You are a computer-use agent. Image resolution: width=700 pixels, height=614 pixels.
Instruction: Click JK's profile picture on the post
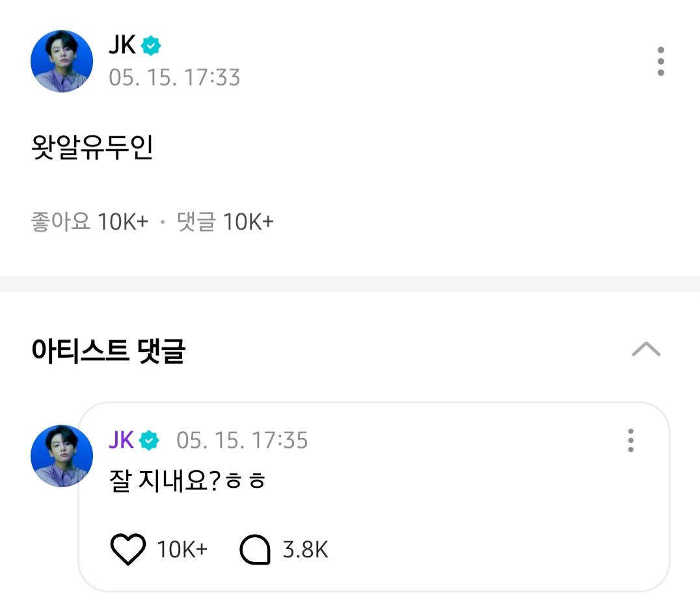pyautogui.click(x=62, y=62)
